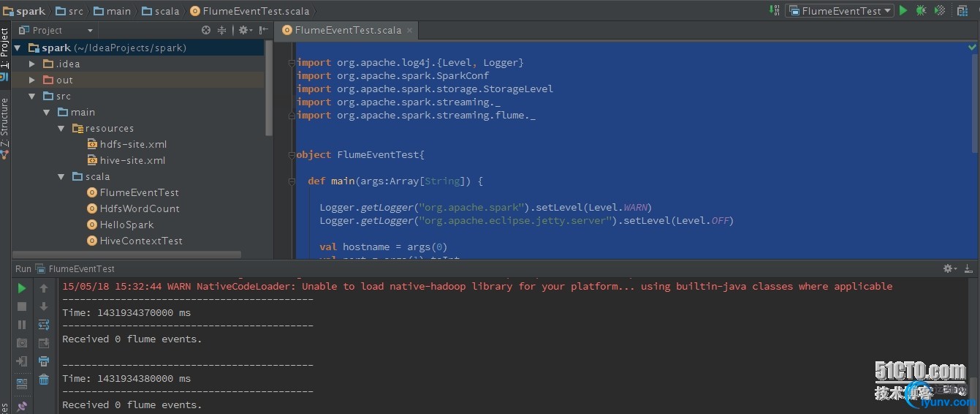This screenshot has height=414, width=980.
Task: Run FlumeEventTest with the top toolbar play button
Action: click(903, 10)
